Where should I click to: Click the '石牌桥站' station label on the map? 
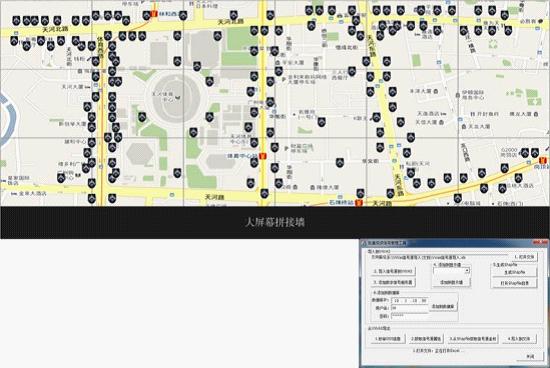coord(341,203)
